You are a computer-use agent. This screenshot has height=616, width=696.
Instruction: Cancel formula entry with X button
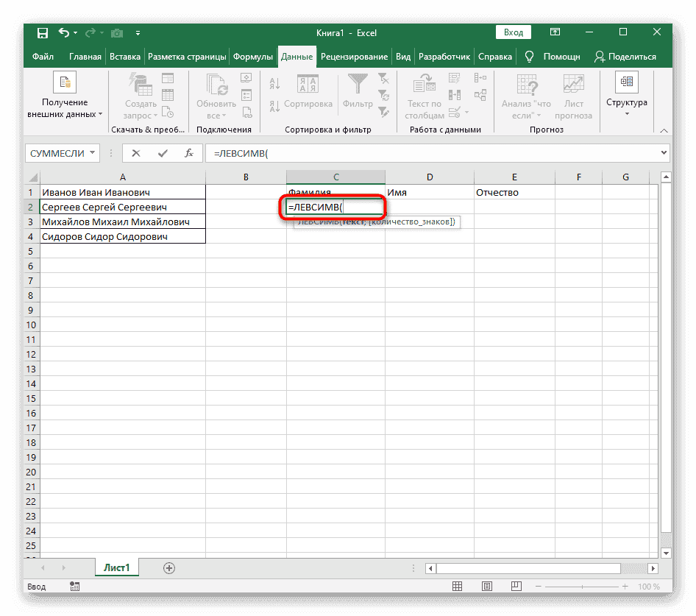point(136,153)
